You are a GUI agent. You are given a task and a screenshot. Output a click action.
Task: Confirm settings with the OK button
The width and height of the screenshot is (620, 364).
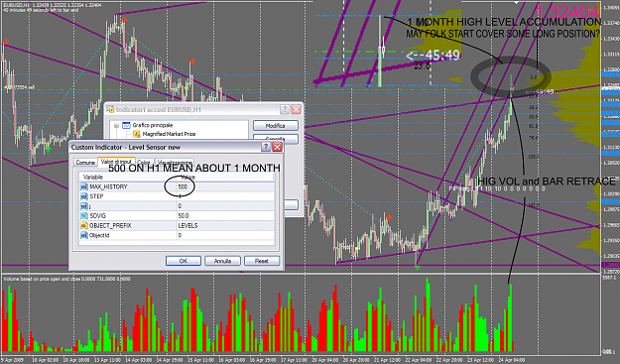tap(184, 261)
